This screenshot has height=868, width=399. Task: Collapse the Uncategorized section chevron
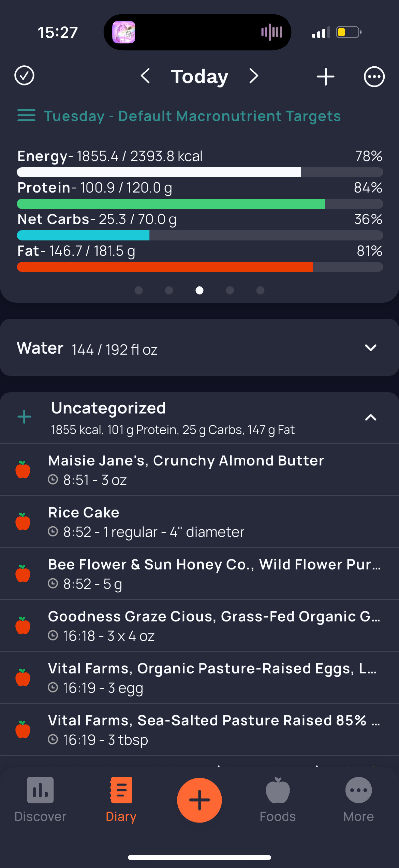point(370,418)
